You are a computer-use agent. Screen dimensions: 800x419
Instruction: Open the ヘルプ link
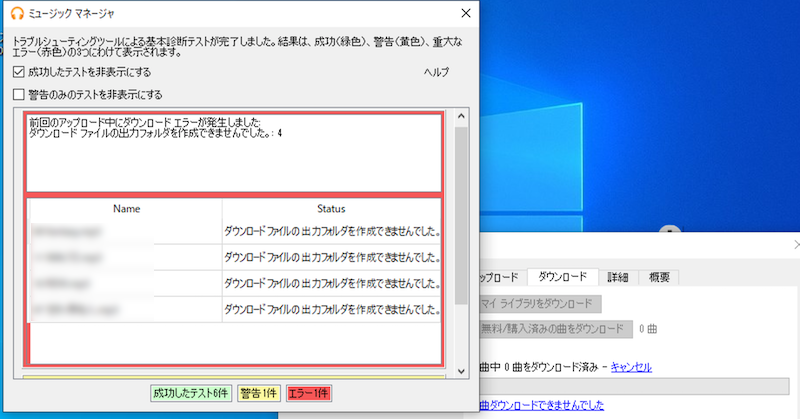tap(437, 72)
